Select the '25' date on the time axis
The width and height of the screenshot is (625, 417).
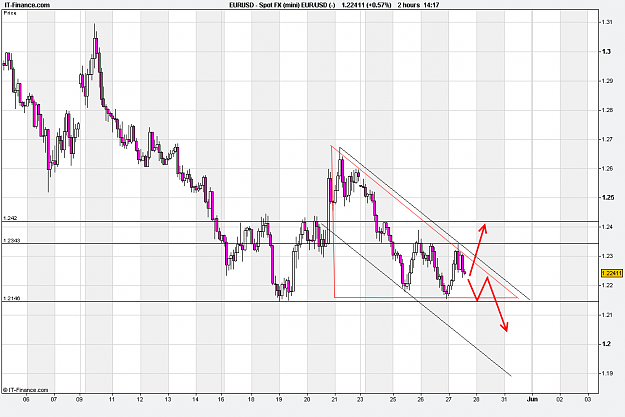tap(393, 399)
